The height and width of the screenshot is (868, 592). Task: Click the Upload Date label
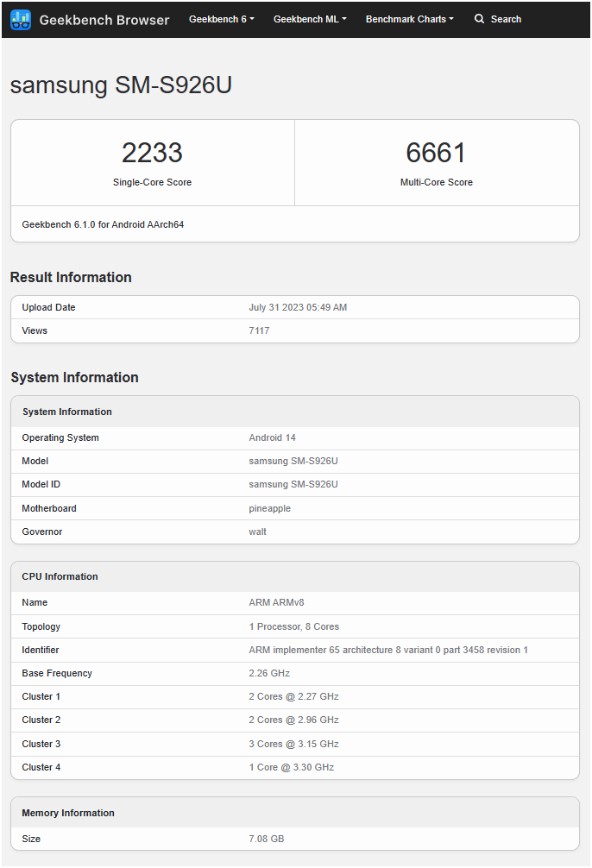(x=48, y=307)
